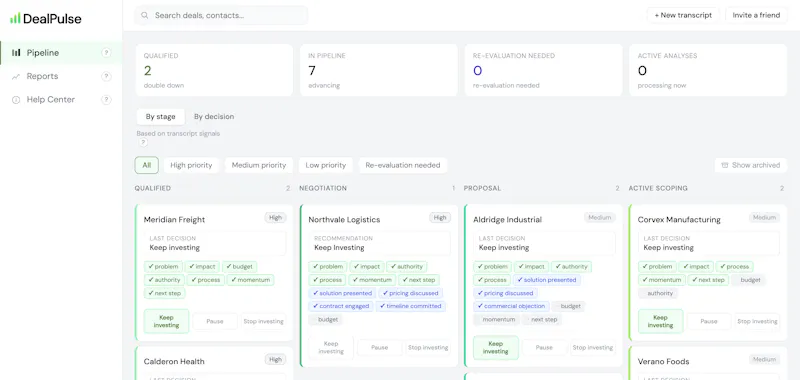Click Keep investing on Corvex Manufacturing
The height and width of the screenshot is (380, 800).
point(661,321)
